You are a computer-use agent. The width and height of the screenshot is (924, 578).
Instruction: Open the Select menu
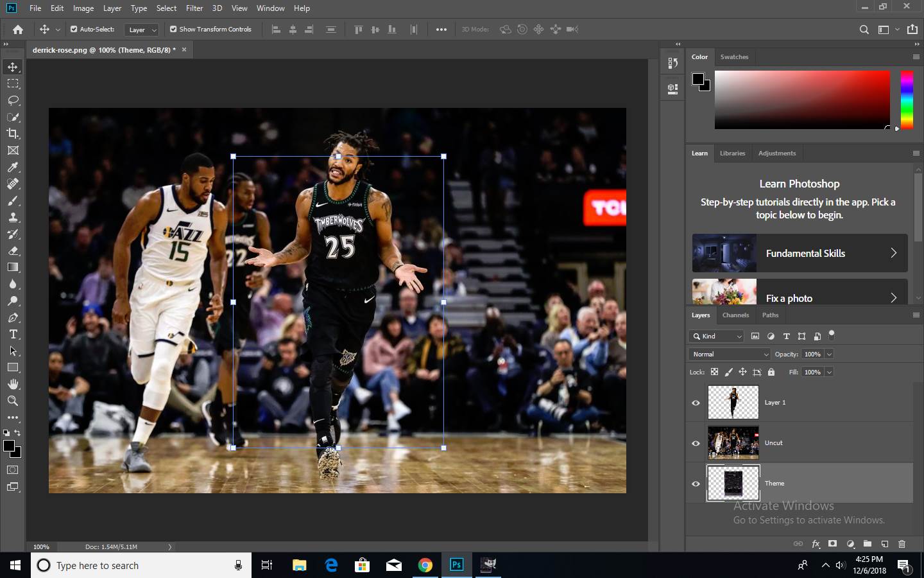[x=166, y=8]
